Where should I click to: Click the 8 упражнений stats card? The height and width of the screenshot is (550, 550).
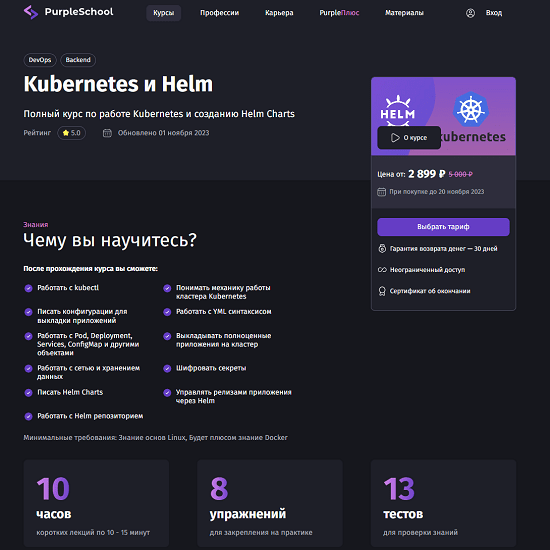click(270, 503)
